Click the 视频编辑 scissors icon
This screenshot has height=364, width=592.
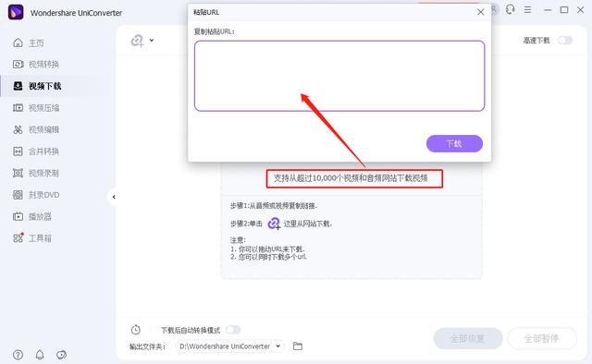(18, 129)
